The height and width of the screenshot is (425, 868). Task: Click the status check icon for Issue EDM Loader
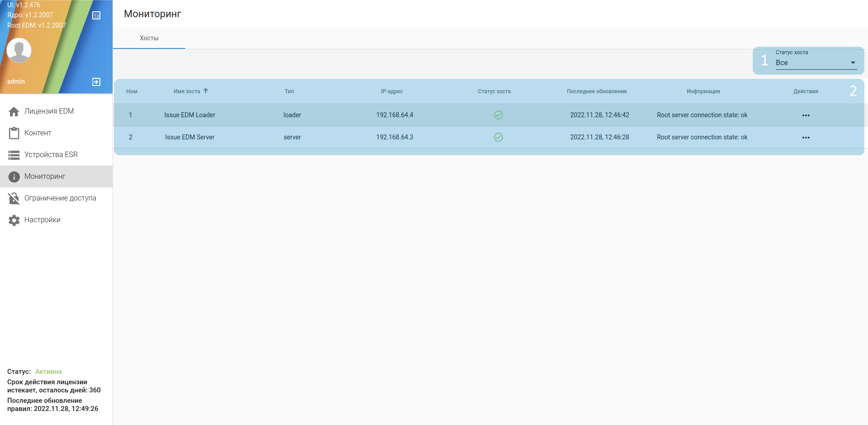coord(498,115)
